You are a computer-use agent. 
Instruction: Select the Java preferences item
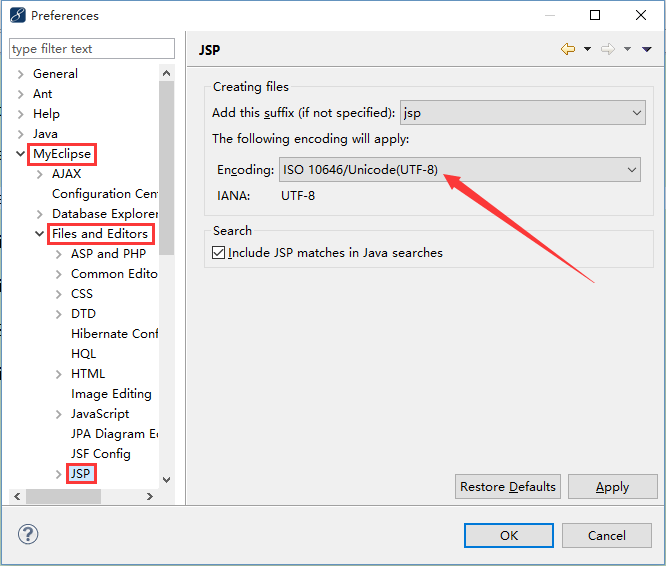click(x=45, y=134)
